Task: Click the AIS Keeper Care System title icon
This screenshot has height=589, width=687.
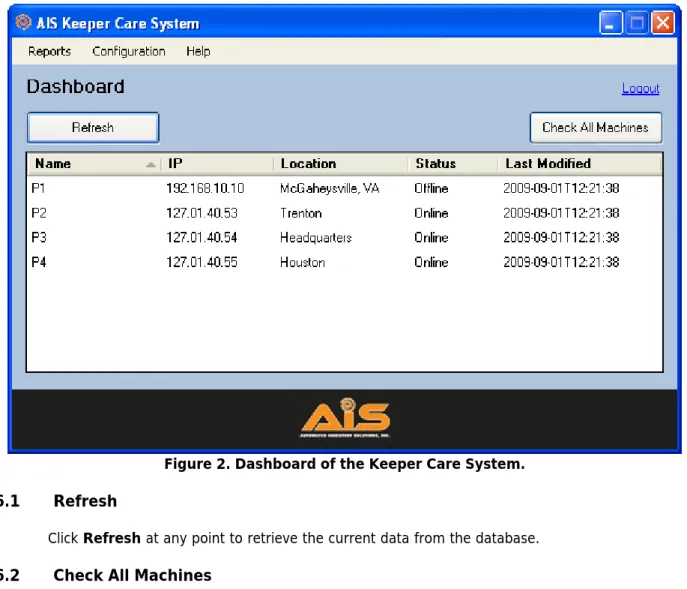Action: [x=23, y=22]
